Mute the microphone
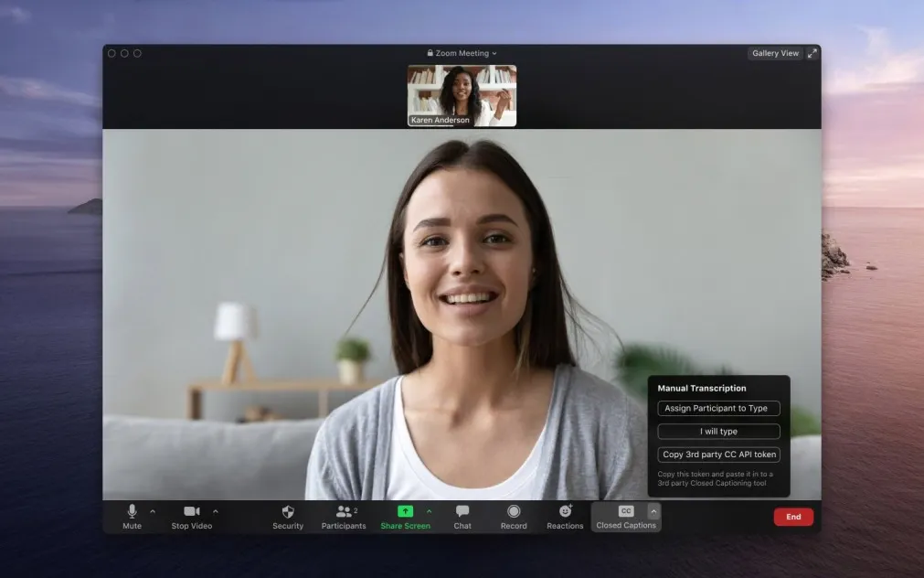 tap(132, 517)
